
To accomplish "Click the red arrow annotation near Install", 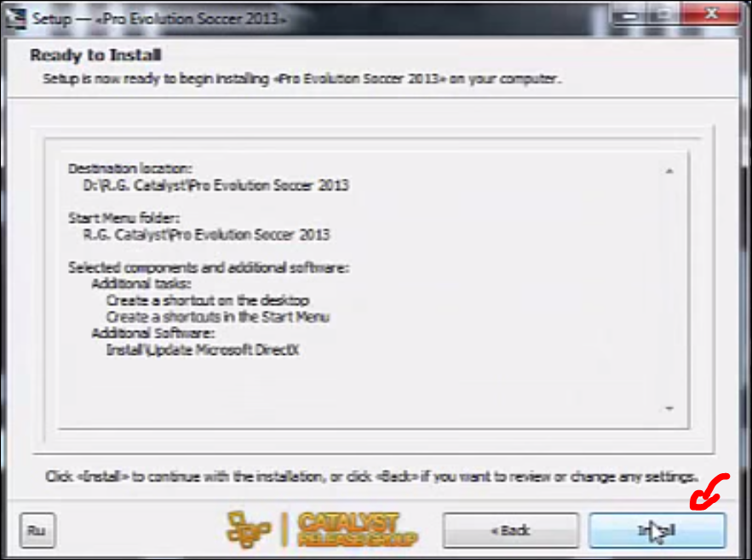I will pos(709,492).
